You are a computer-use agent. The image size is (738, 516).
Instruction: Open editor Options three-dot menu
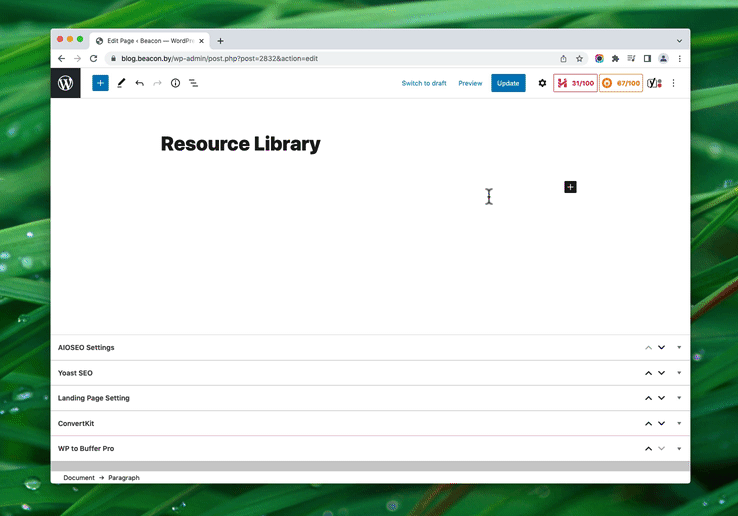[674, 83]
